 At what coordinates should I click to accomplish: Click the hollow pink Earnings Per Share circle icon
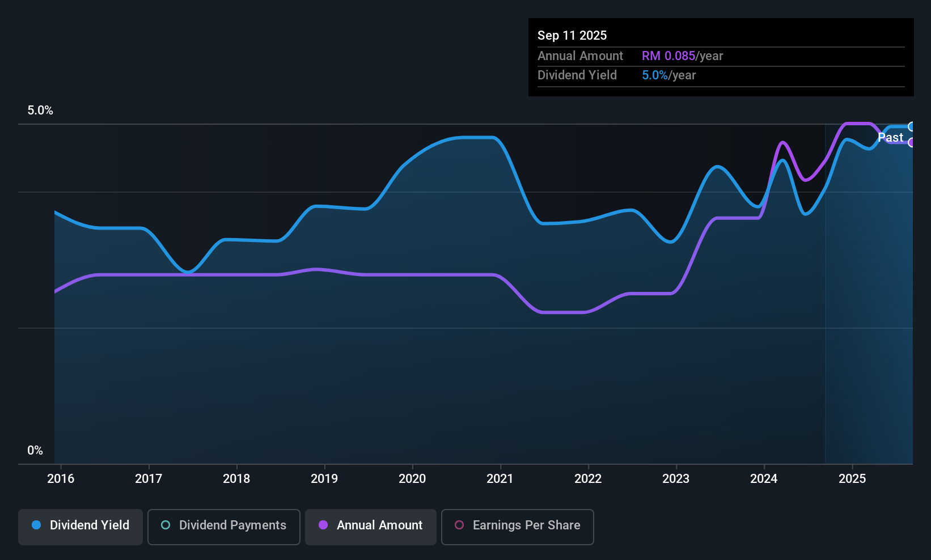459,525
